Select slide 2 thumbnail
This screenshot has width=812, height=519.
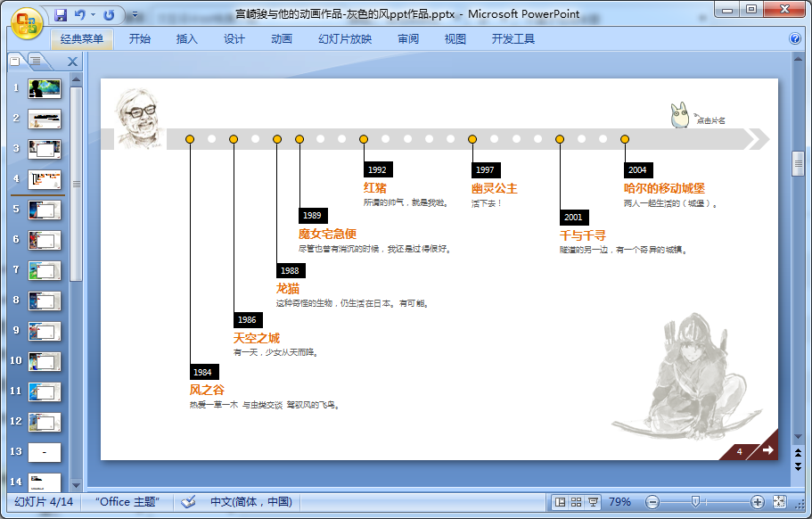coord(45,119)
